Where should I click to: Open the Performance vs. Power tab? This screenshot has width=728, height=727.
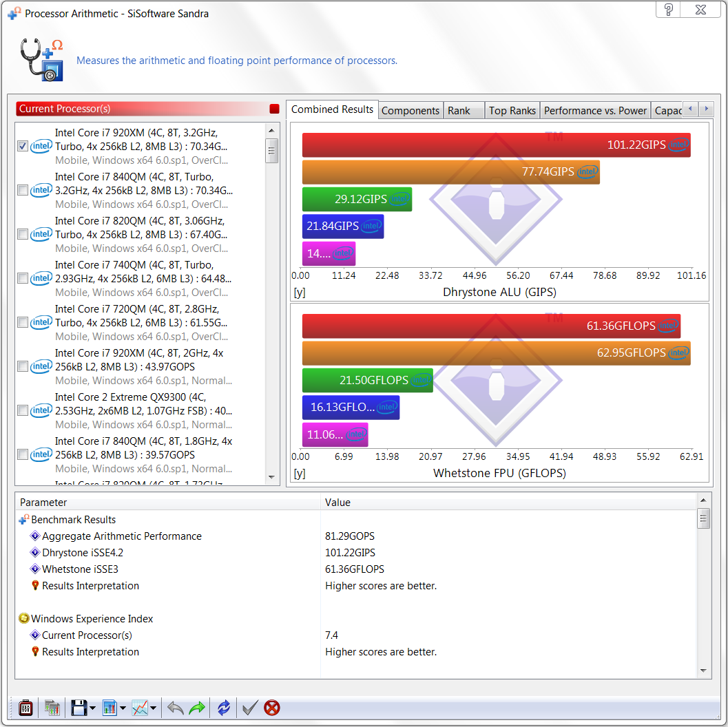[595, 111]
